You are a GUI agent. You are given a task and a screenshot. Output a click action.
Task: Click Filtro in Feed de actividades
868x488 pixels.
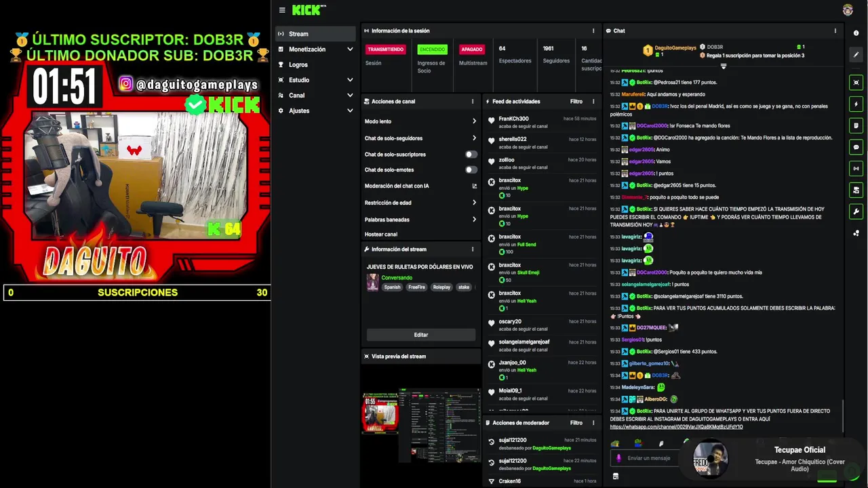576,102
